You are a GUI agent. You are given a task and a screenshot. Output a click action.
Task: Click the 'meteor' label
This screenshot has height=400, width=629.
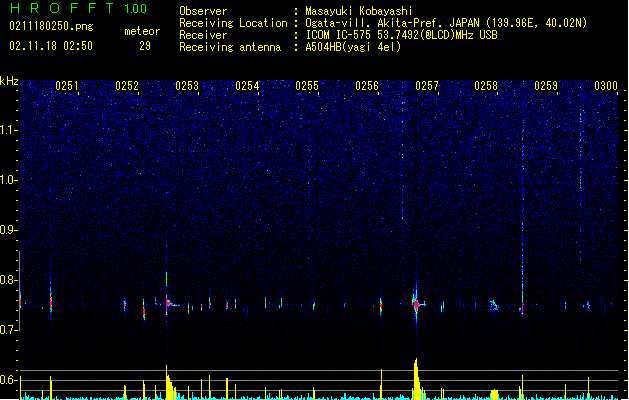[x=142, y=31]
